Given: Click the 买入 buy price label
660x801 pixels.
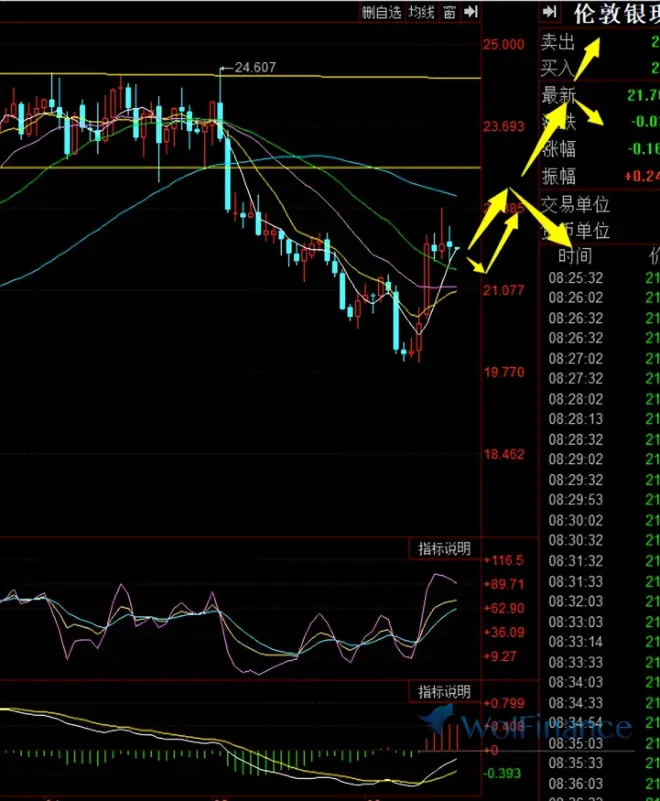Looking at the screenshot, I should (557, 68).
